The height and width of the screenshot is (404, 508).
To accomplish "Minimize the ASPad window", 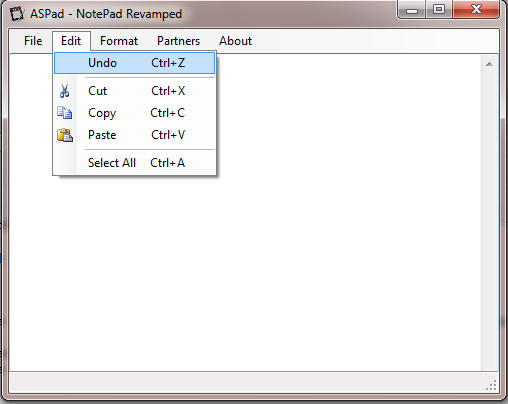I will point(412,10).
